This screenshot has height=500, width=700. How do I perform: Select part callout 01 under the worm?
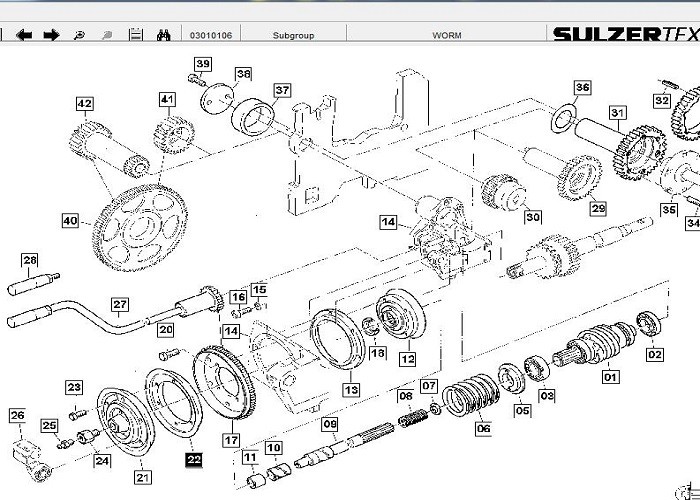click(x=610, y=377)
